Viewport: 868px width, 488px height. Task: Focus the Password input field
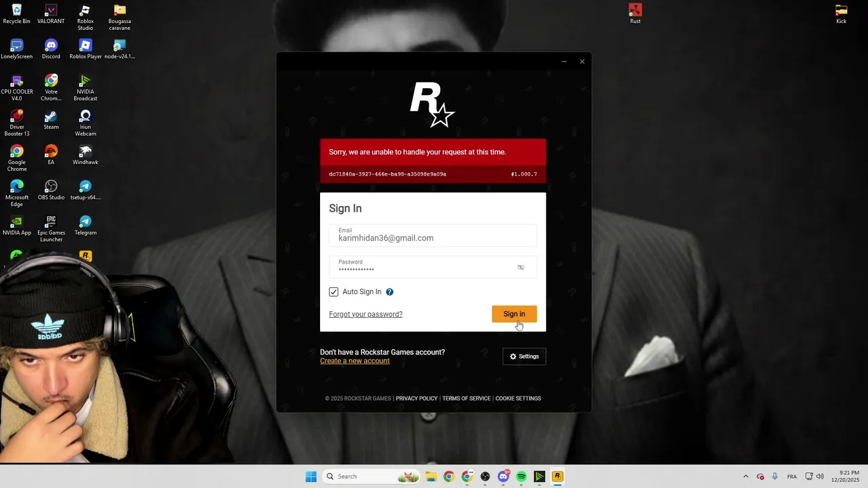433,267
